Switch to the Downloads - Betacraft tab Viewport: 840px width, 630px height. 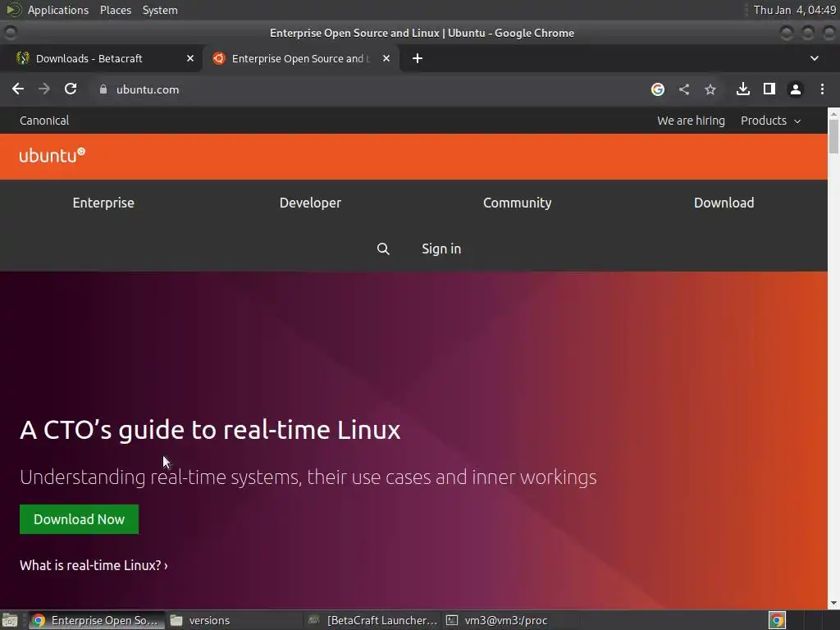click(x=105, y=58)
